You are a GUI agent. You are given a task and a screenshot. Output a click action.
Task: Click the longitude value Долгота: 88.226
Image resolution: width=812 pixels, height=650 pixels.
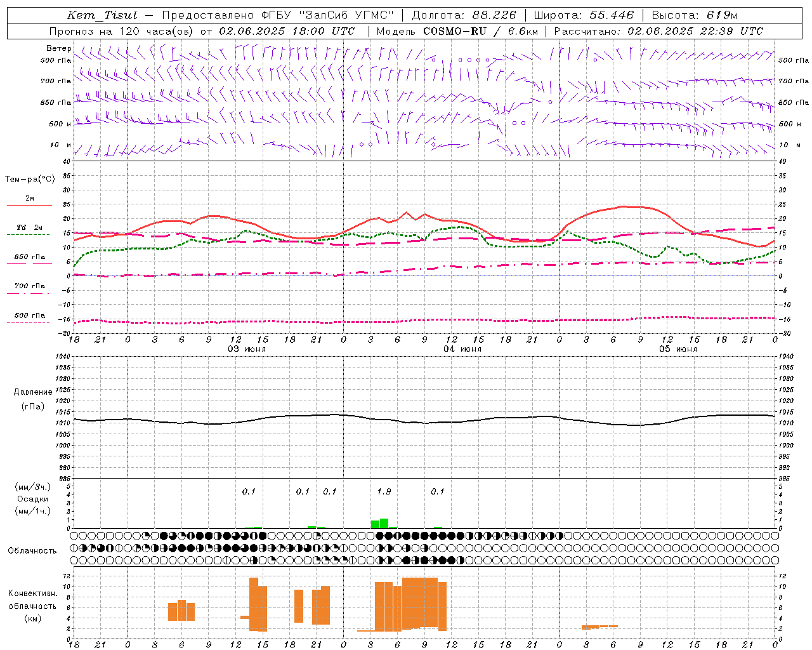(x=464, y=15)
